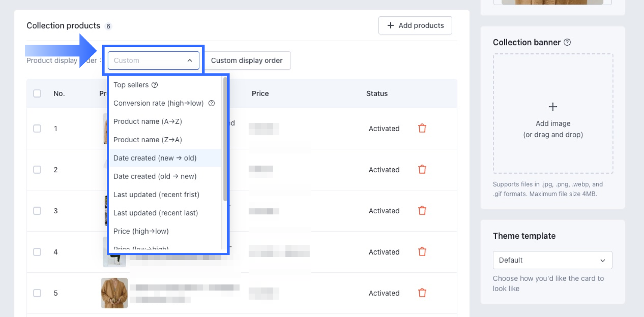Image resolution: width=644 pixels, height=317 pixels.
Task: Toggle the select-all checkbox in table header
Action: (x=37, y=93)
